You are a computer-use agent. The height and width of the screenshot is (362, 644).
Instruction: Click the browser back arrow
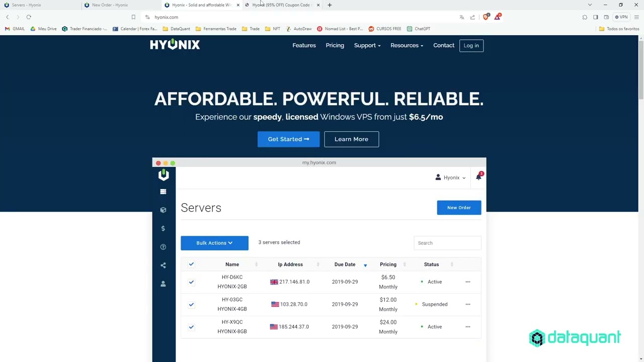[x=8, y=17]
